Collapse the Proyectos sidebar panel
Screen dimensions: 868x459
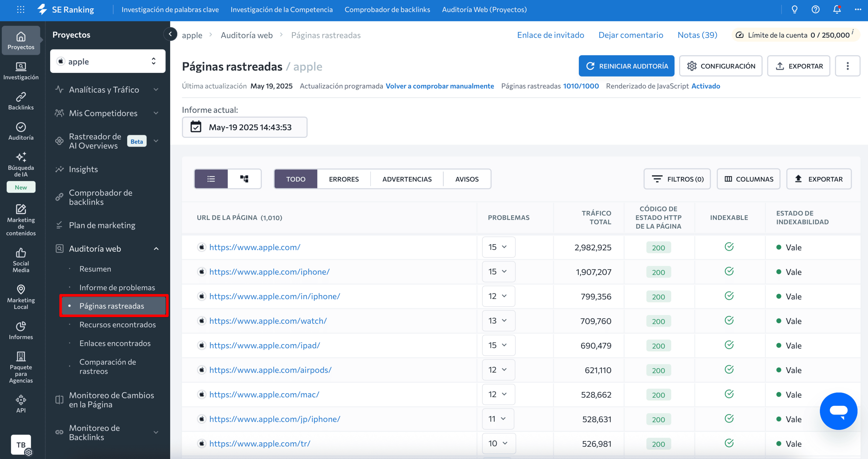tap(170, 34)
